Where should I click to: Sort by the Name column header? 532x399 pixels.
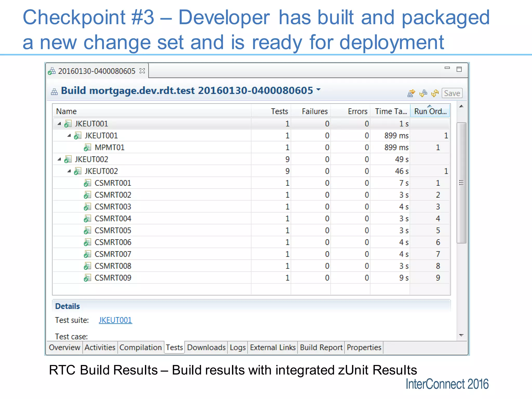point(152,111)
